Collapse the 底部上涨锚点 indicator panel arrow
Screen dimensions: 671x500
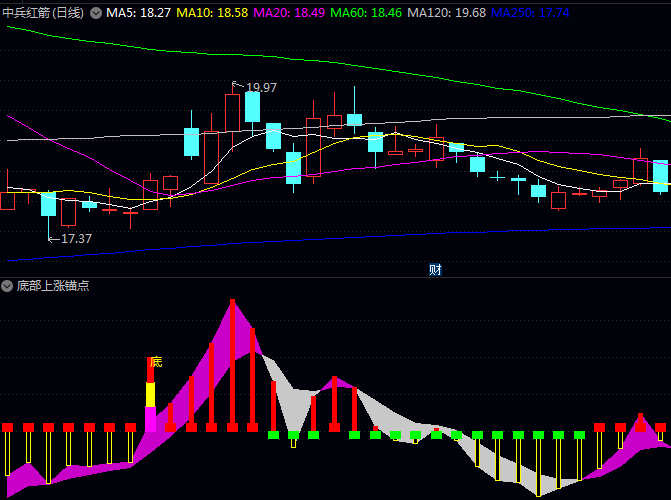(8, 286)
